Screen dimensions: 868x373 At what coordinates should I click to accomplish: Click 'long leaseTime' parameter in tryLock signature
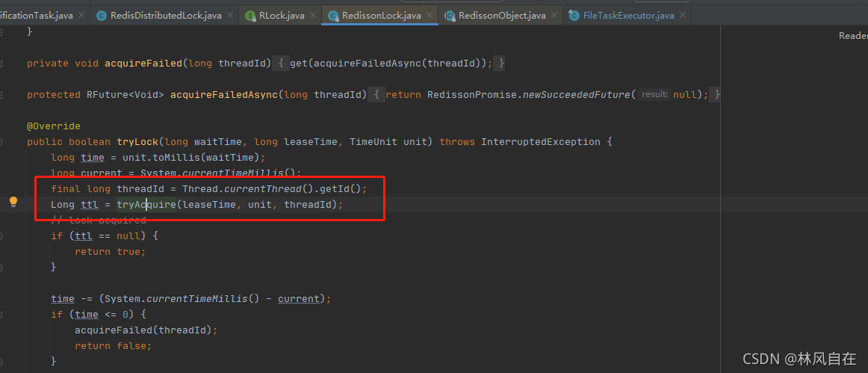coord(296,142)
